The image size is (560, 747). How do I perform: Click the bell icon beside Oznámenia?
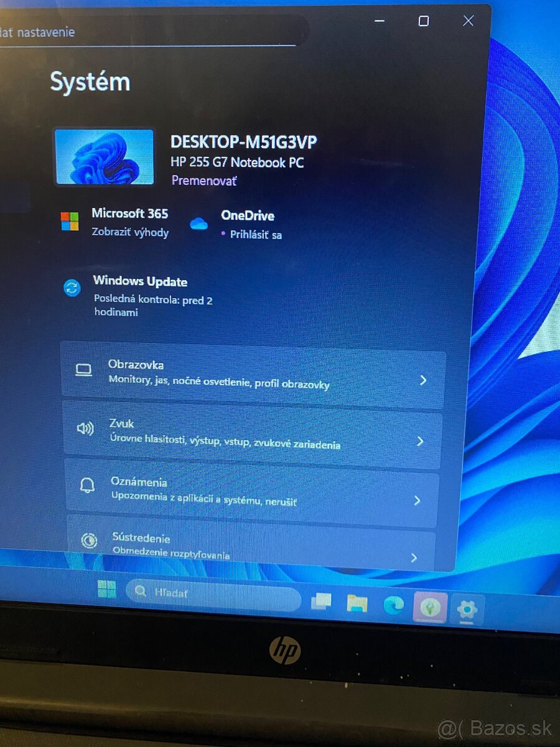click(x=87, y=486)
